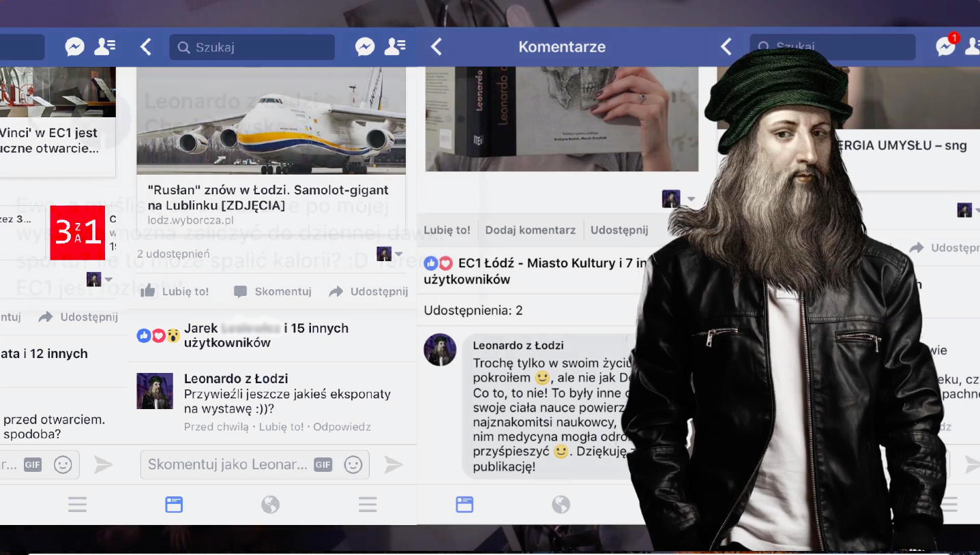Screen dimensions: 980x555
Task: Select news feed tab below Komentarze panel
Action: [464, 505]
